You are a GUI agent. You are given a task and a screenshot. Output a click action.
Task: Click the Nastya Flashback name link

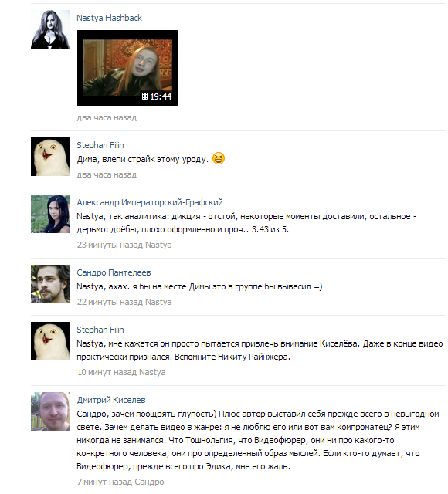[x=109, y=18]
